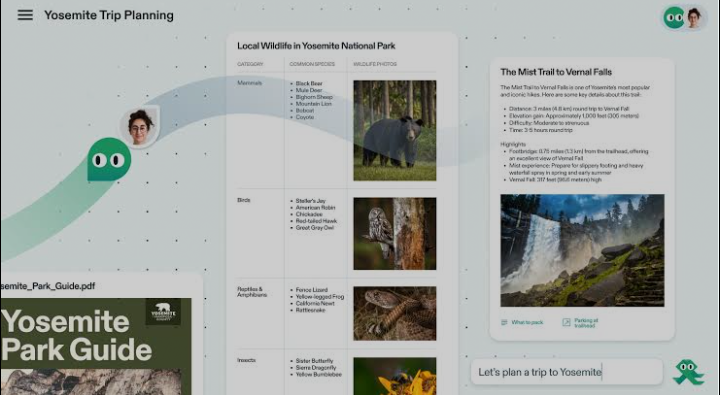The width and height of the screenshot is (720, 395).
Task: Open the user profile photo in header
Action: click(694, 18)
